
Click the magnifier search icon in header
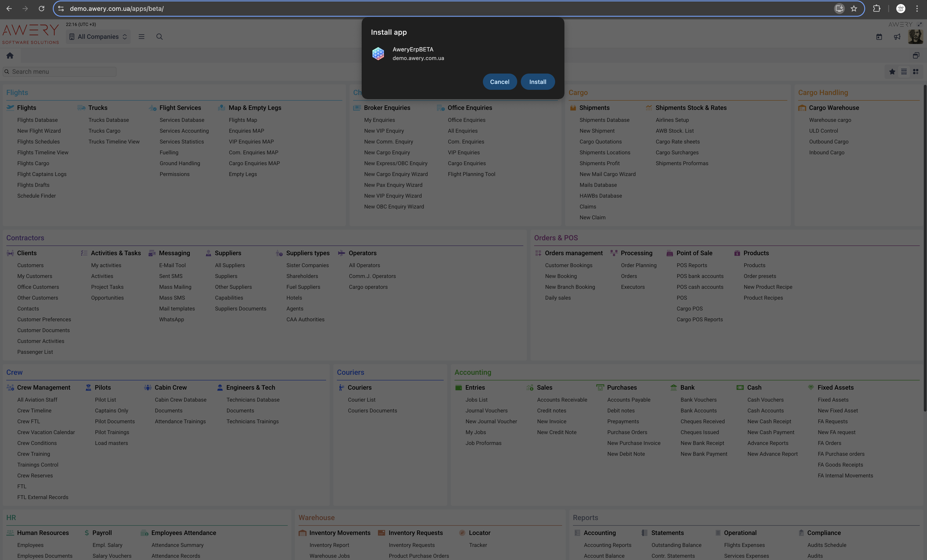[x=160, y=37]
